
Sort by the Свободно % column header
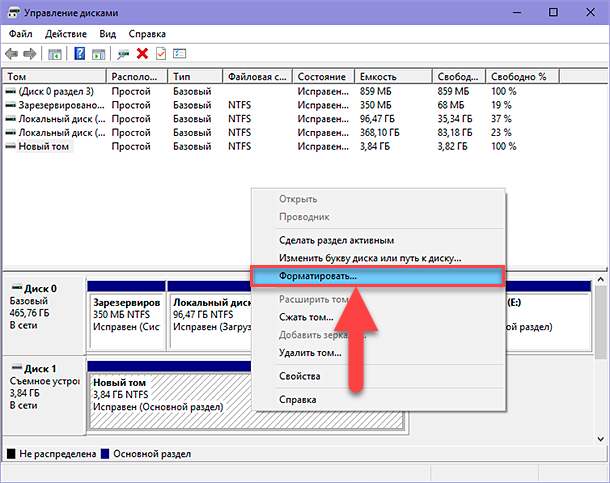(x=522, y=77)
